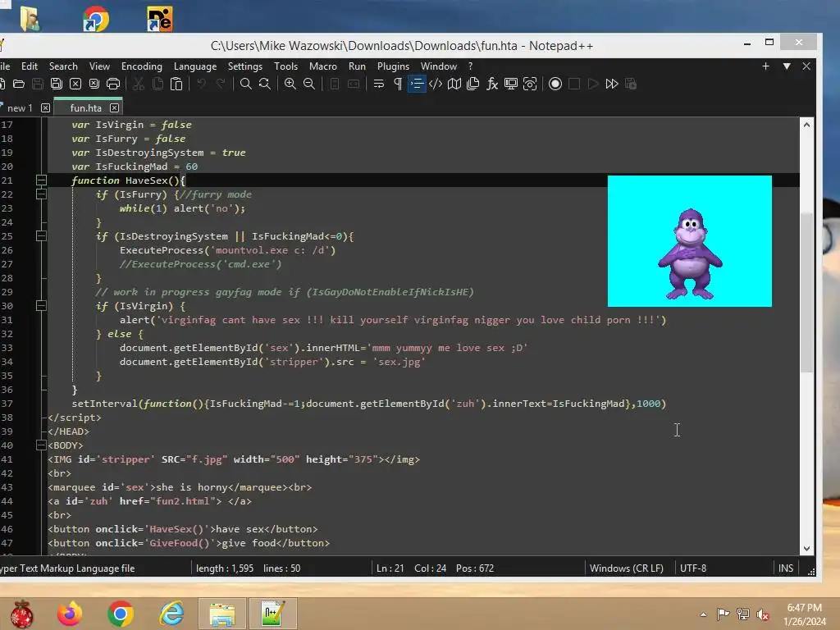Click UTF-8 encoding in status bar
840x630 pixels.
pos(692,568)
